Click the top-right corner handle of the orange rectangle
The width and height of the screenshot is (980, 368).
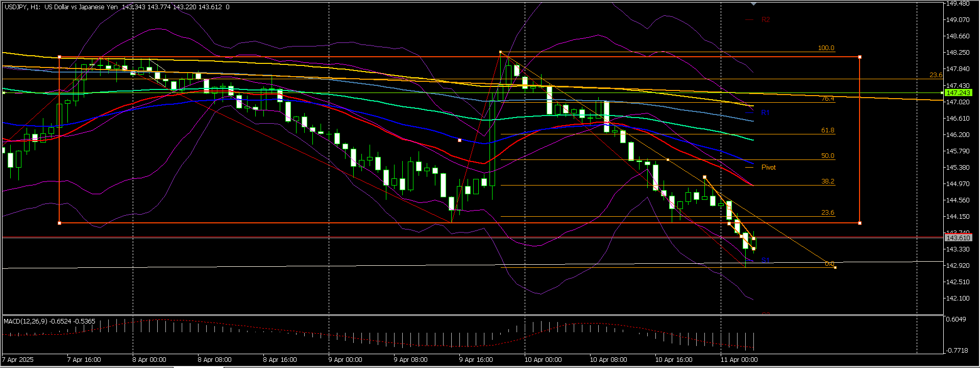point(860,57)
